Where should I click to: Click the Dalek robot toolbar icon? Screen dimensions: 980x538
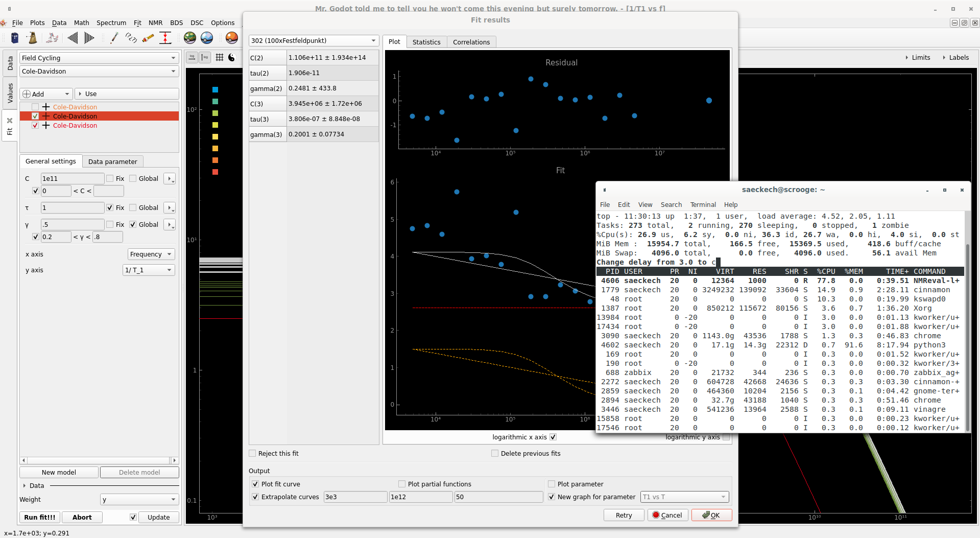pyautogui.click(x=33, y=38)
